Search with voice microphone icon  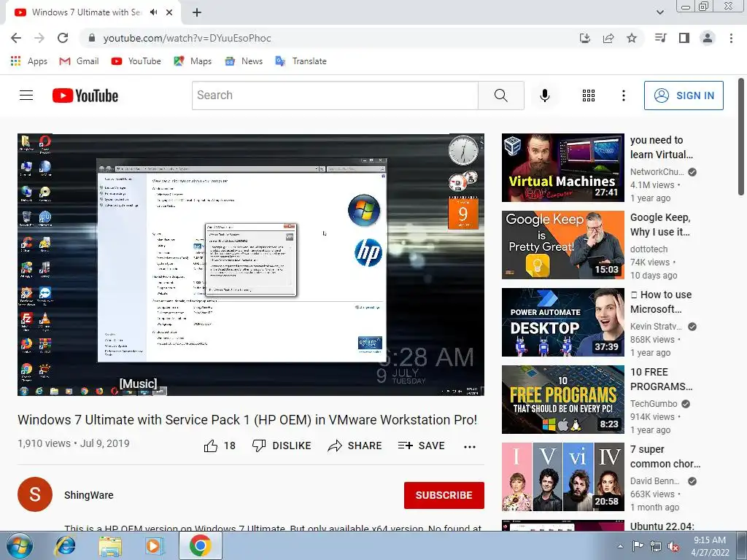click(x=545, y=96)
